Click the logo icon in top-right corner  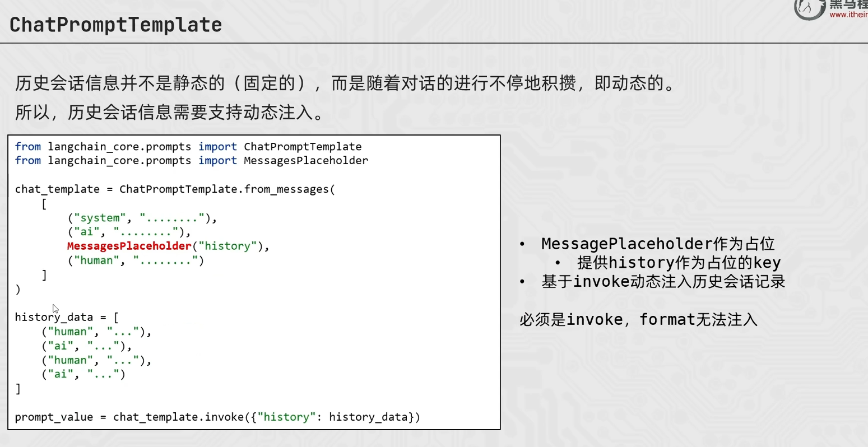809,9
